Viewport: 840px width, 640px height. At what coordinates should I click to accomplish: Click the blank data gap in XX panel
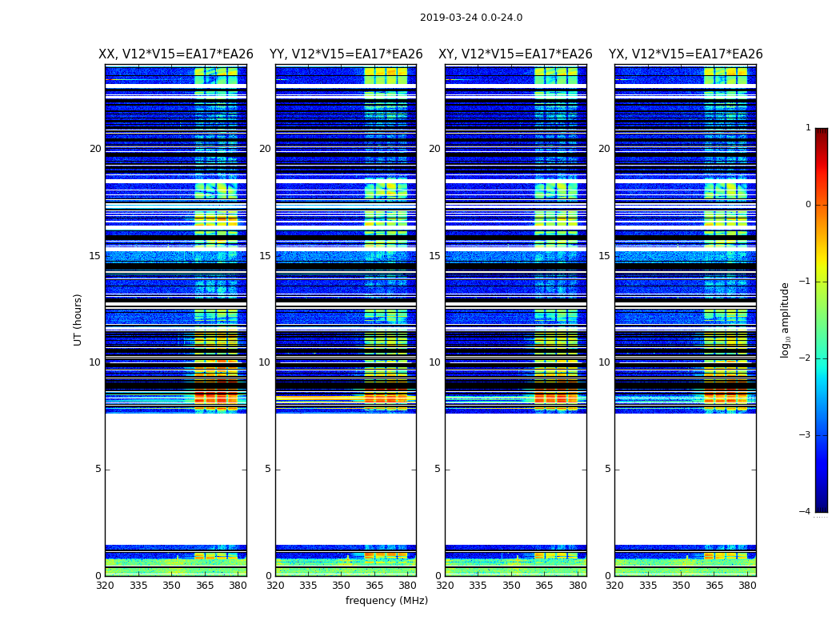pos(176,478)
